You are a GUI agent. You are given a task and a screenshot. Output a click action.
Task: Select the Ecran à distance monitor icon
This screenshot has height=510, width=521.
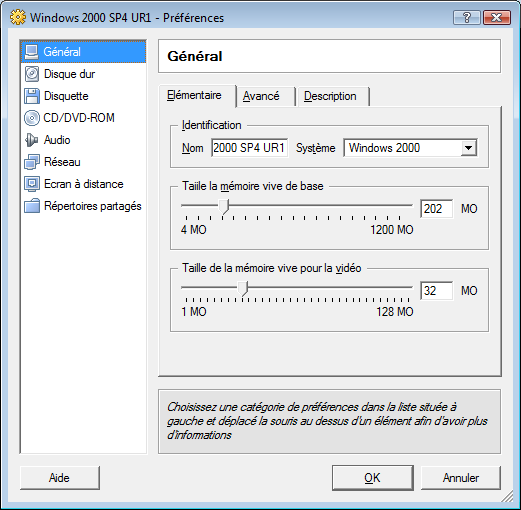pos(32,184)
